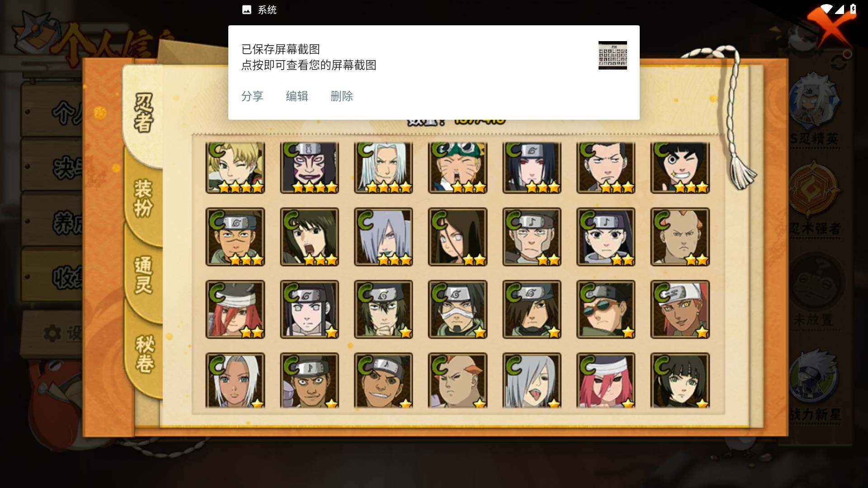Pick the white-haired tan woman portrait
Screen dimensions: 868x488
pos(235,380)
